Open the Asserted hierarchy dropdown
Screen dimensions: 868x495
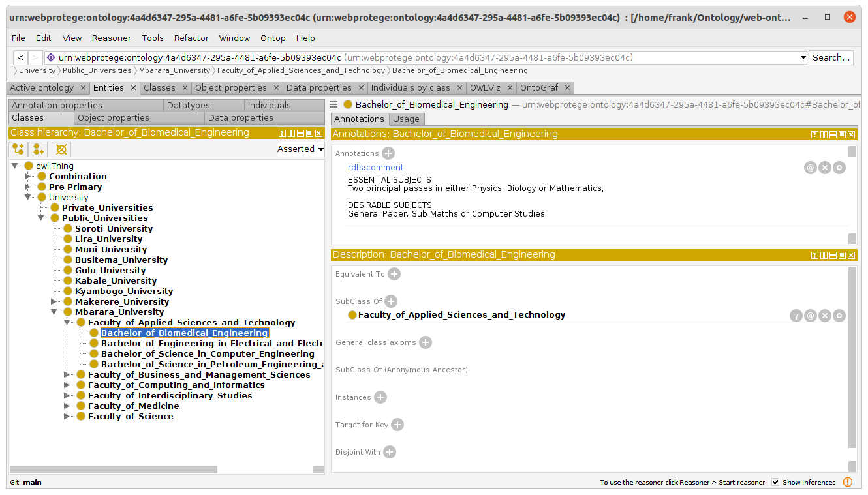click(x=300, y=149)
